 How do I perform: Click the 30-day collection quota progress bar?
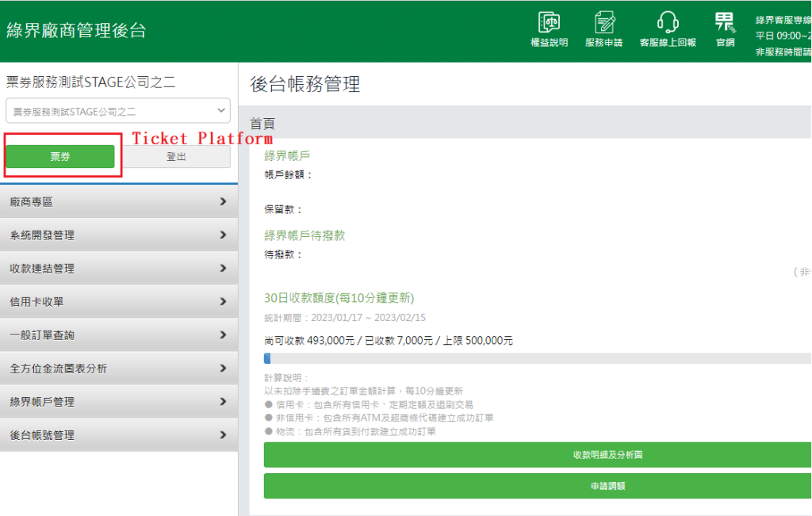pyautogui.click(x=537, y=359)
